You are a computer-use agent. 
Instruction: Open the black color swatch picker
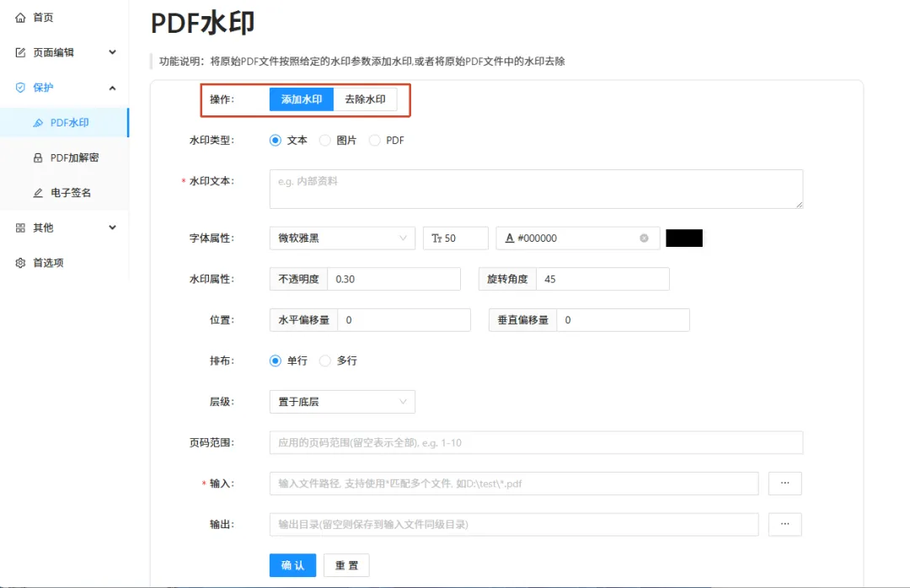tap(684, 238)
